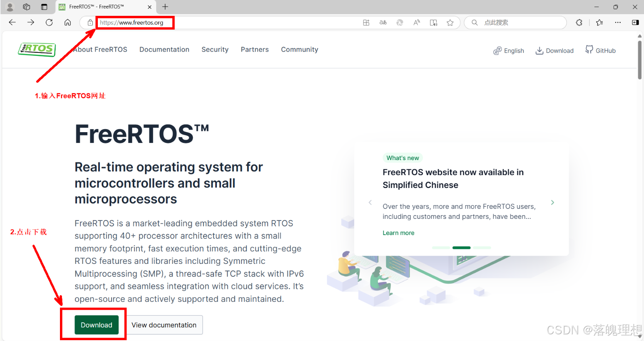Image resolution: width=644 pixels, height=341 pixels.
Task: Open the Edge sidebar toggle icon
Action: [636, 23]
